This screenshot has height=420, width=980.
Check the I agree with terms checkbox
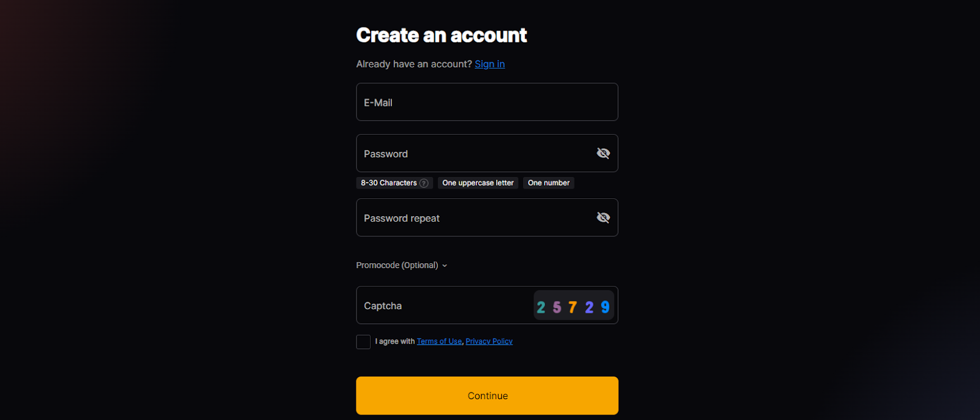click(x=363, y=342)
